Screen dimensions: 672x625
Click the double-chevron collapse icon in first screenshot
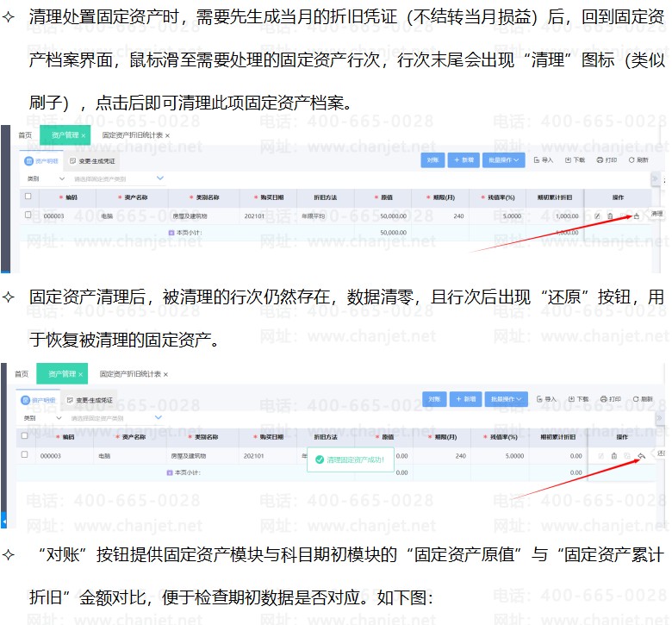[655, 178]
